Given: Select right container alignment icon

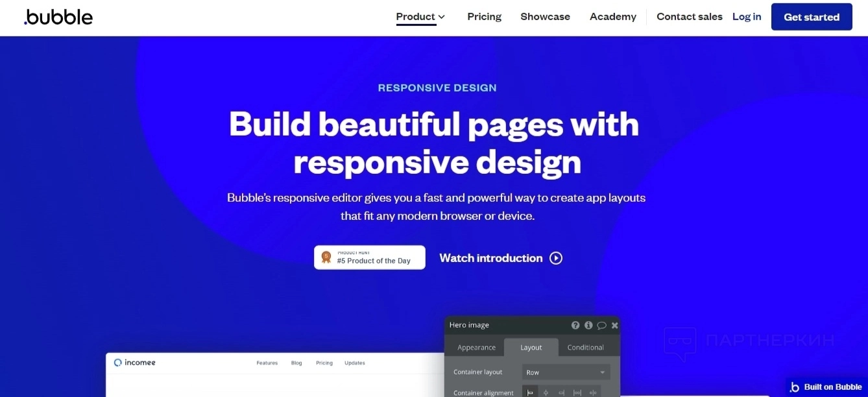Looking at the screenshot, I should click(561, 392).
